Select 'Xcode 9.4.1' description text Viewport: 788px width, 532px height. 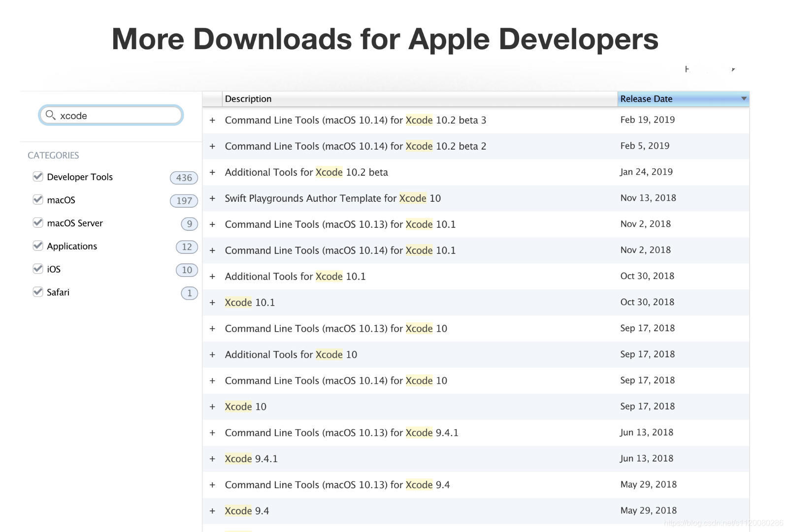251,459
